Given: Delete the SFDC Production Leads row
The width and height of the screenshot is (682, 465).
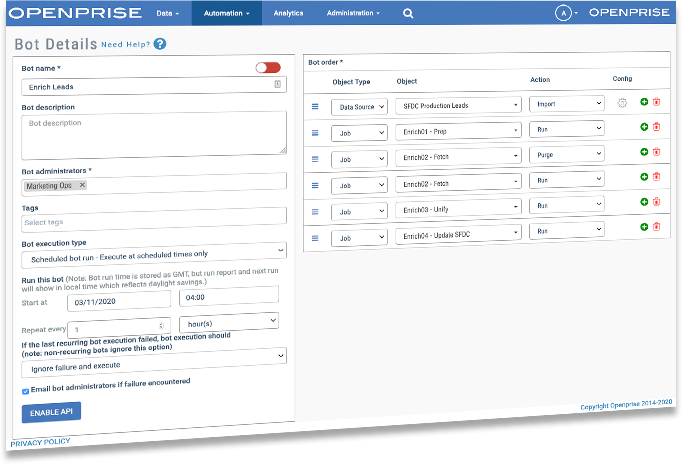Looking at the screenshot, I should click(x=656, y=102).
